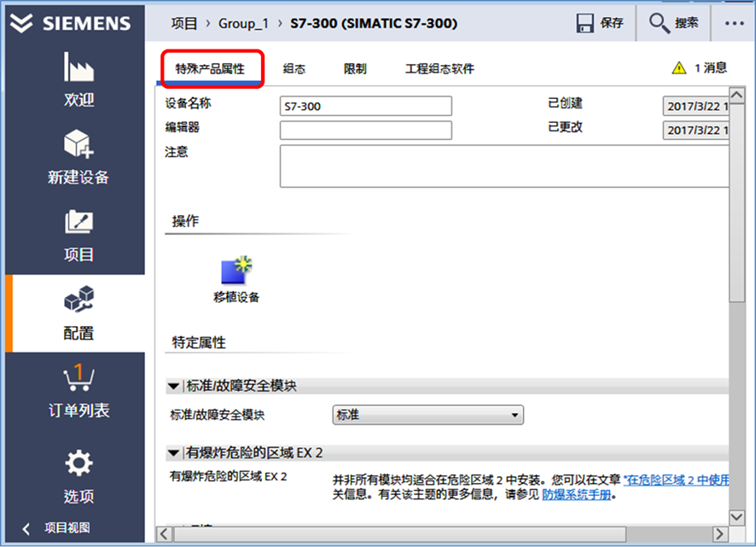The width and height of the screenshot is (756, 547).
Task: Click the 操作 section heading
Action: pos(186,221)
